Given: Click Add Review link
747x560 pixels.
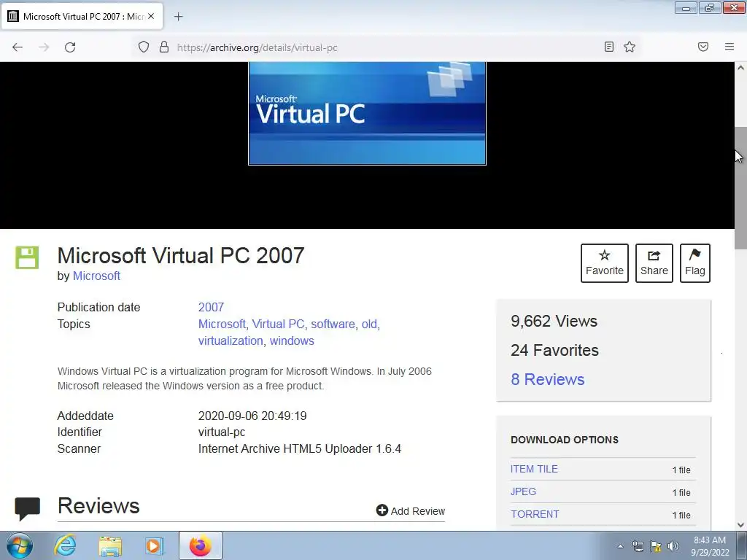Looking at the screenshot, I should point(410,511).
